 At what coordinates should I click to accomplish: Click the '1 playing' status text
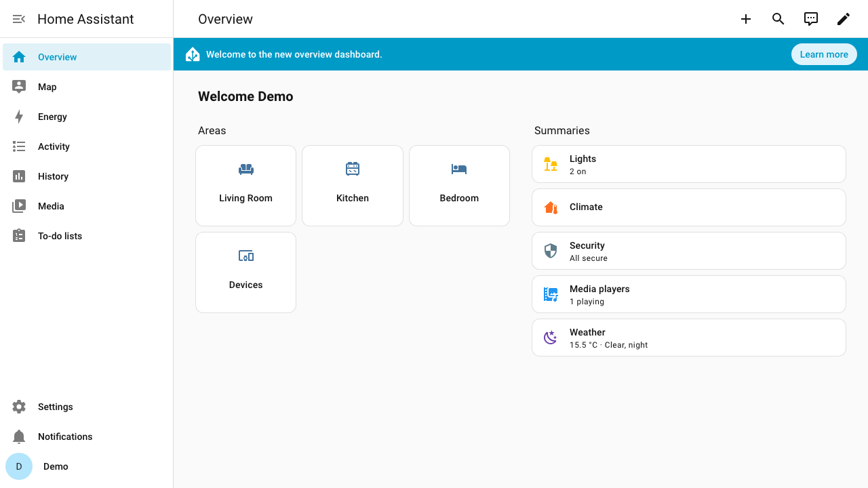(587, 302)
